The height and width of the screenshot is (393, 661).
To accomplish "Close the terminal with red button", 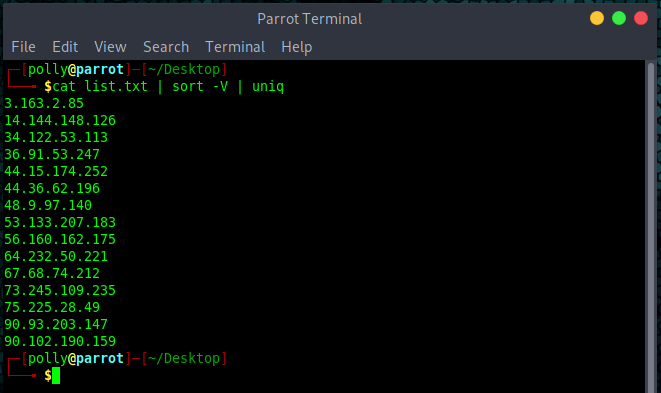I will tap(640, 19).
